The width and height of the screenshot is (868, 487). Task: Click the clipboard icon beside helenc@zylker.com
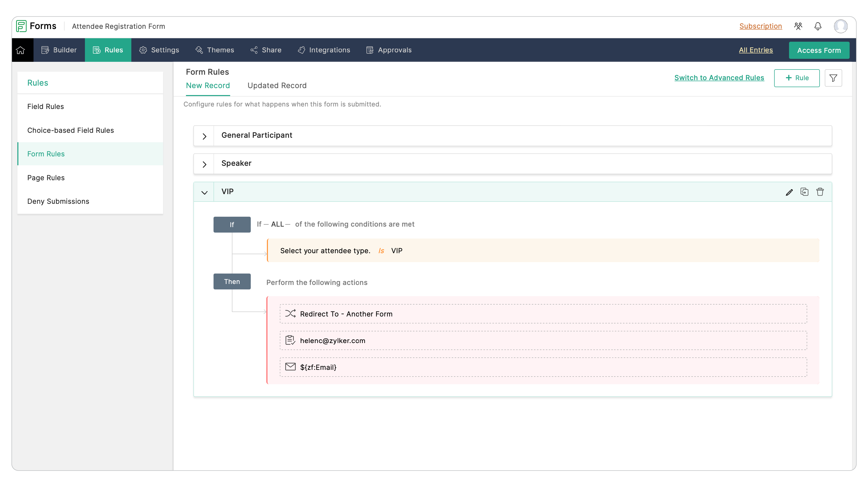[x=290, y=340]
